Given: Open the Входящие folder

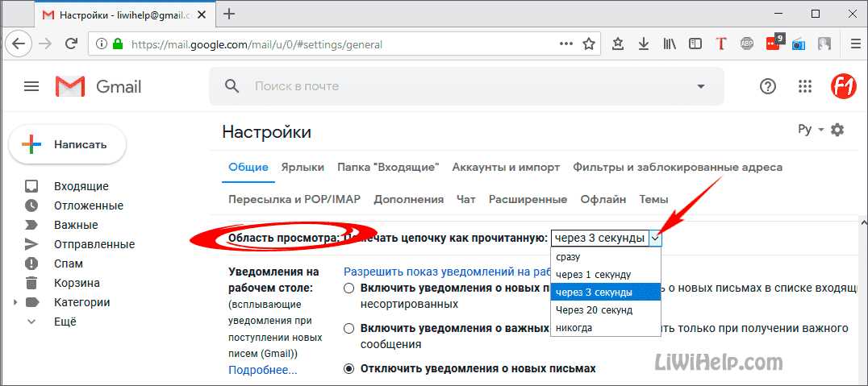Looking at the screenshot, I should coord(81,186).
